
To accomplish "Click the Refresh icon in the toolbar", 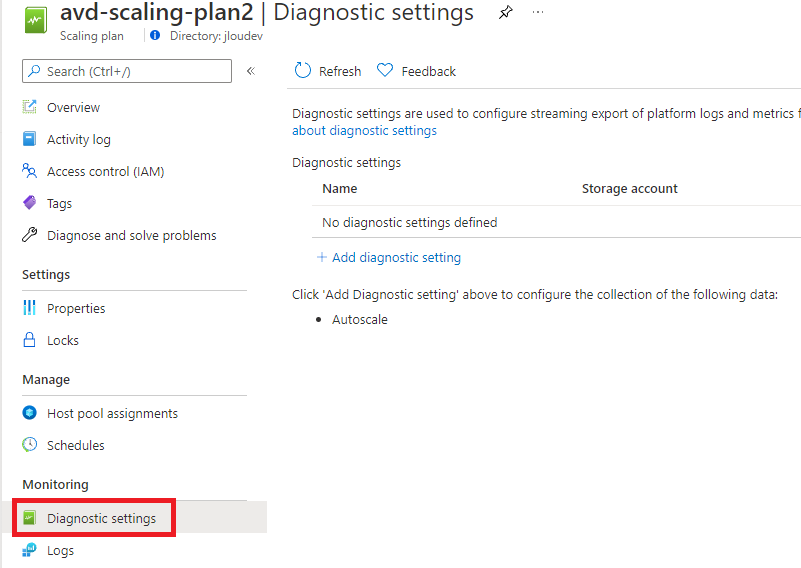I will (x=302, y=70).
